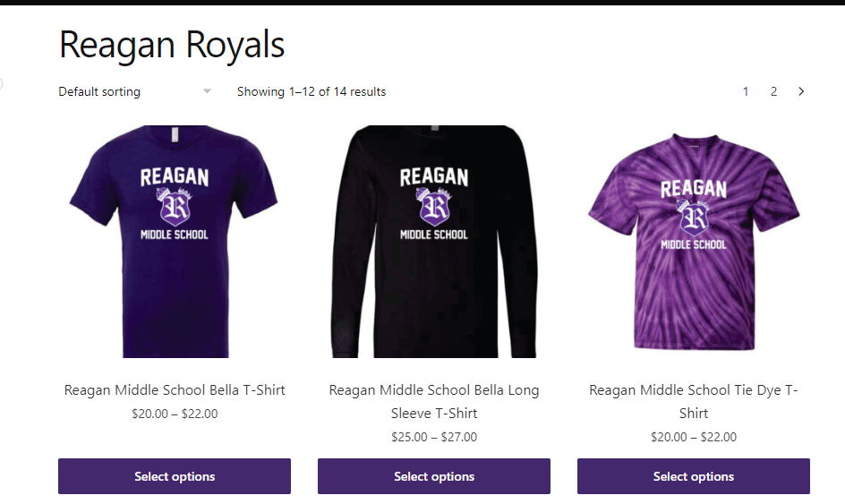
Task: Select options for Bella T-Shirt
Action: coord(175,476)
